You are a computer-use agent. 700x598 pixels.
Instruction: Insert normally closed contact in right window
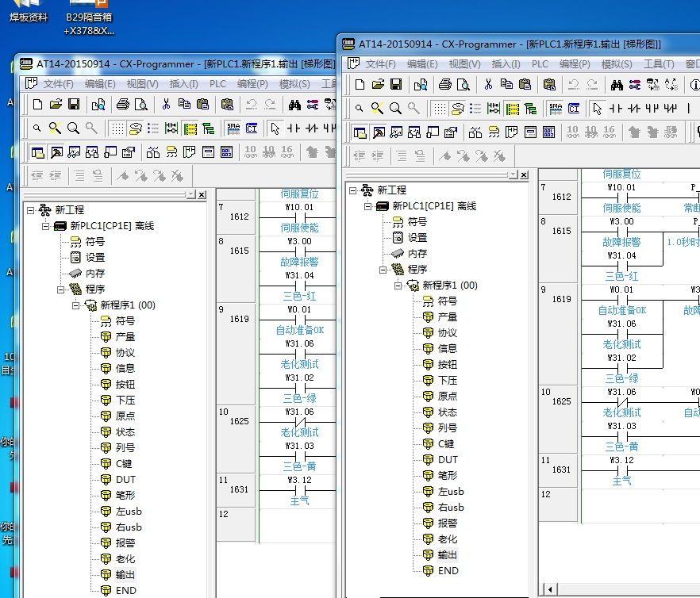[634, 109]
